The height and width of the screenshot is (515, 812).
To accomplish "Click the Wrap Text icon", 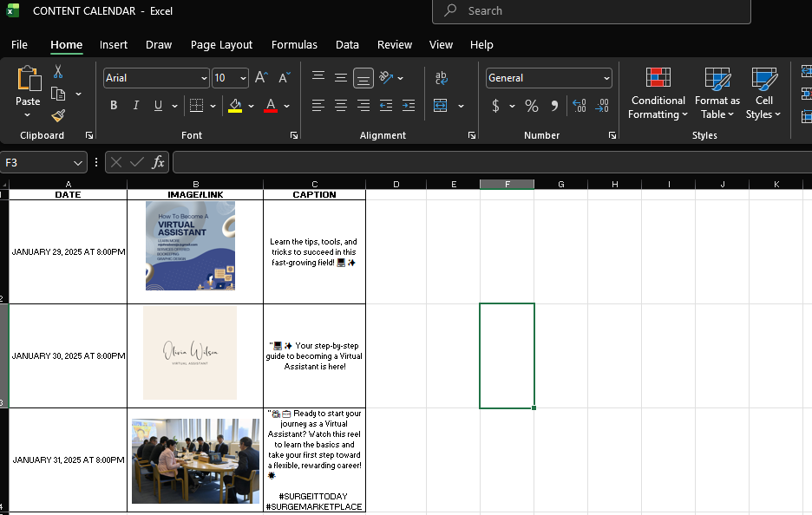I will [x=441, y=78].
